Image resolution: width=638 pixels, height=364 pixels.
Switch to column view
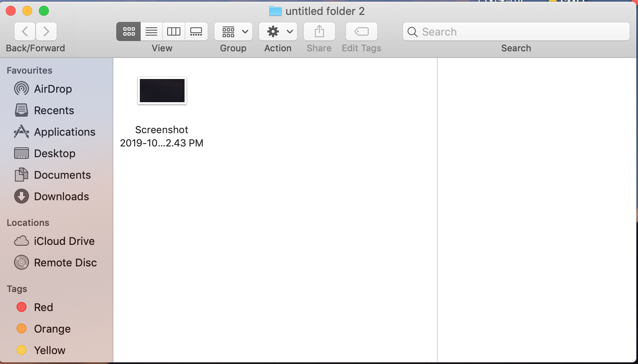[174, 31]
